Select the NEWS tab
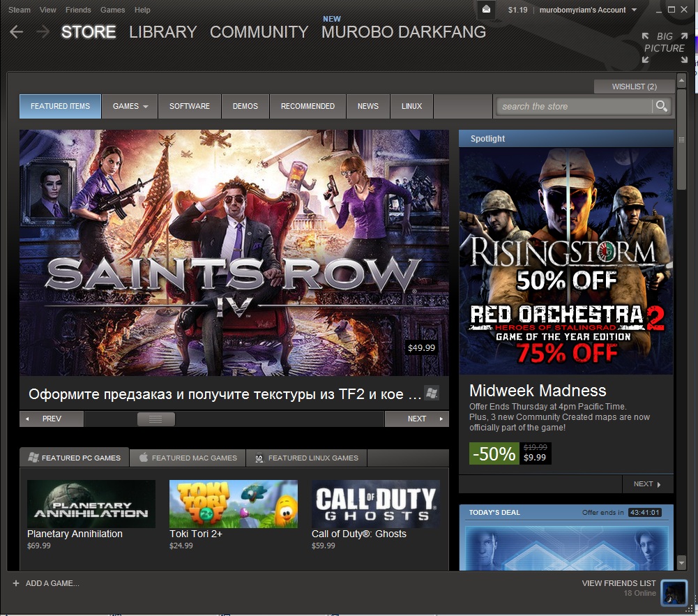 click(368, 106)
